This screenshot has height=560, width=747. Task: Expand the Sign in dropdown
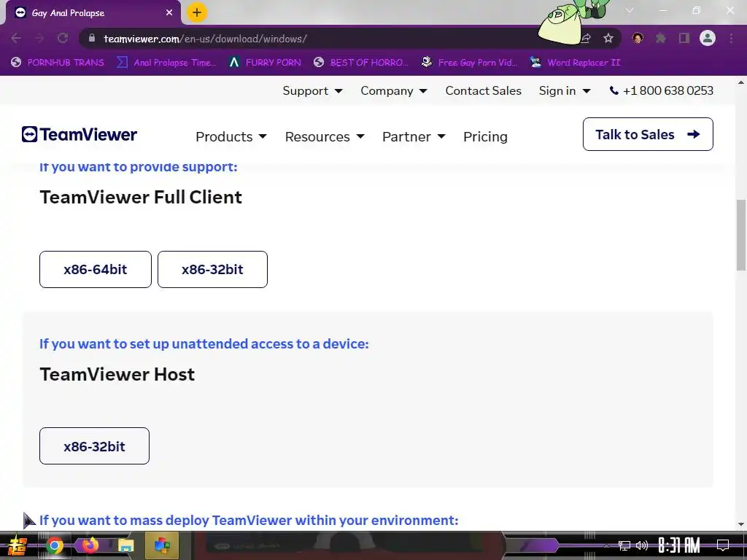(565, 90)
